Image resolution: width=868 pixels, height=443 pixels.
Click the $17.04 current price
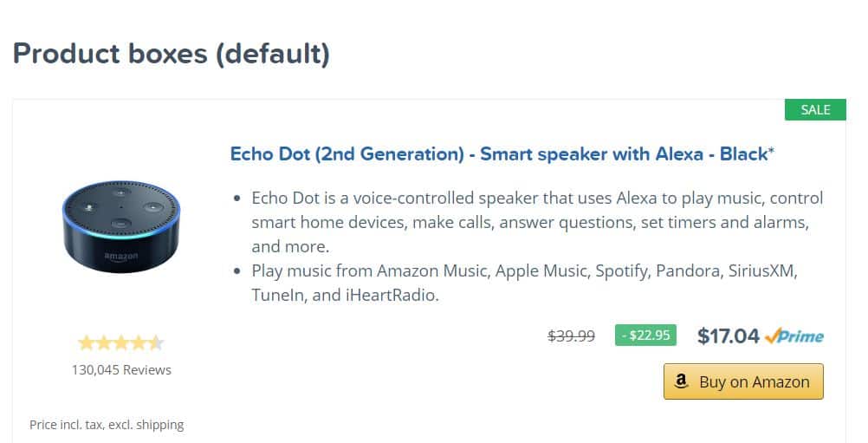pyautogui.click(x=728, y=336)
